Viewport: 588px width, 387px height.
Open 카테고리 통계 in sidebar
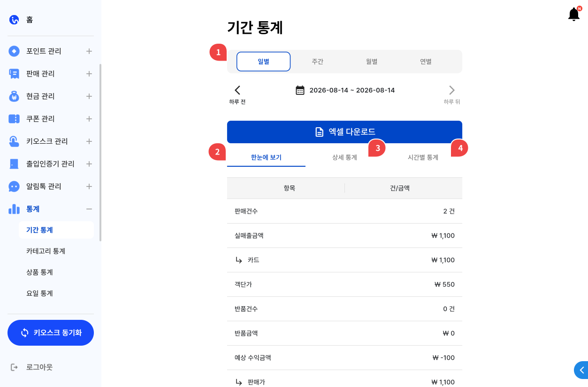click(x=56, y=251)
